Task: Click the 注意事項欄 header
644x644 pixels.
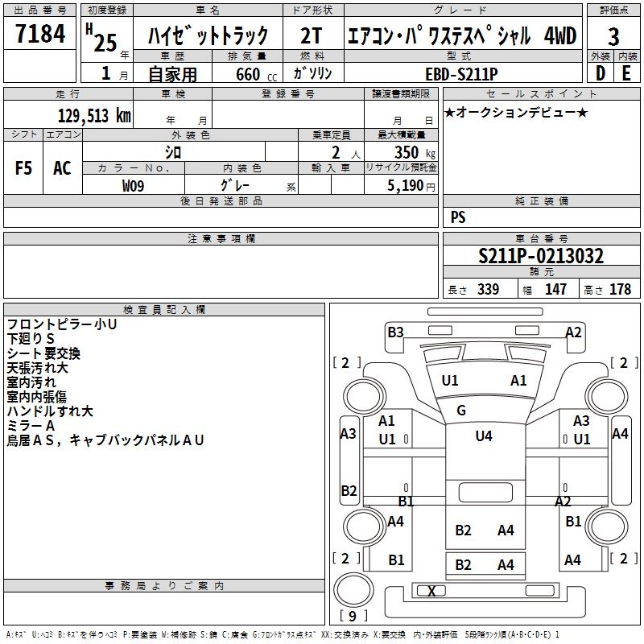Action: [221, 239]
